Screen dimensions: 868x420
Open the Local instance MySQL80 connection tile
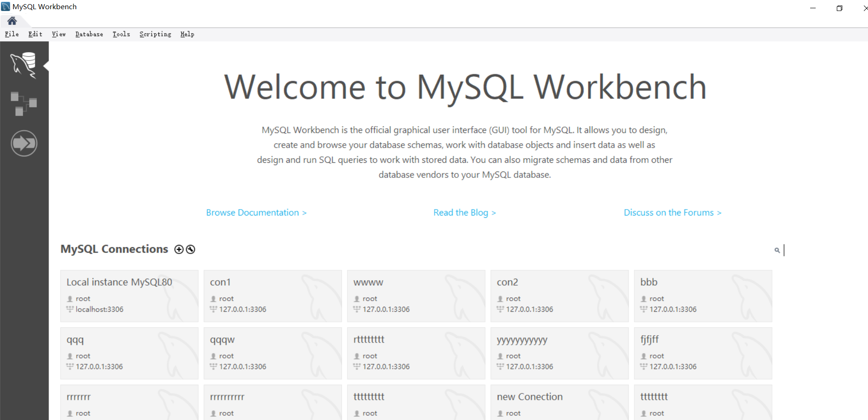pos(129,296)
